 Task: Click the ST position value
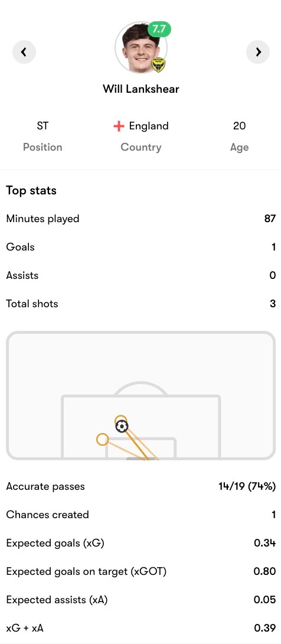tap(43, 126)
